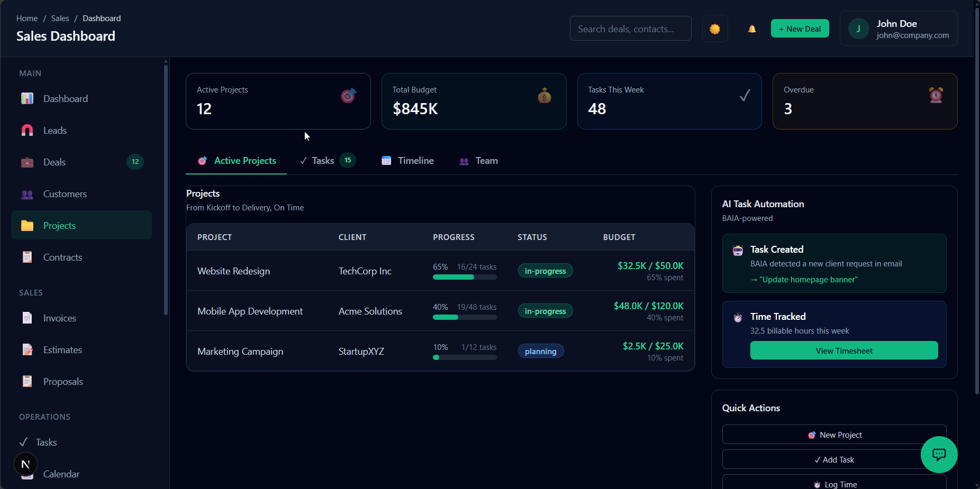Screen dimensions: 980x489
Task: Switch to the Tasks tab
Action: click(x=323, y=160)
